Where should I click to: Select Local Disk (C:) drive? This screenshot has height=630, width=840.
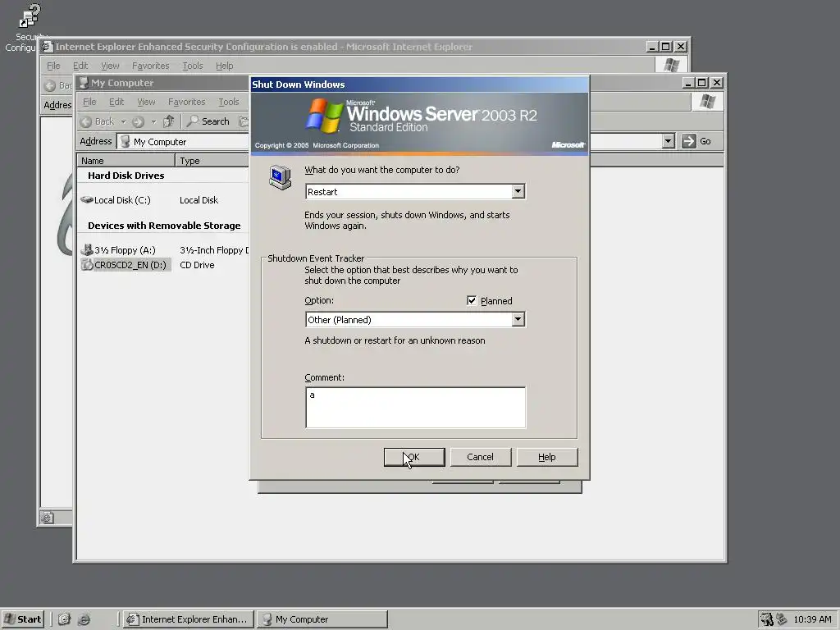click(116, 200)
